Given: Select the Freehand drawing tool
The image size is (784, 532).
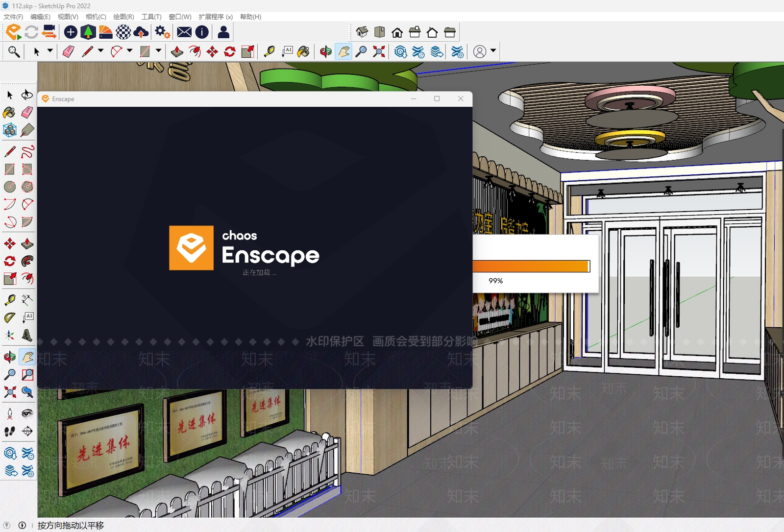Looking at the screenshot, I should [x=27, y=151].
